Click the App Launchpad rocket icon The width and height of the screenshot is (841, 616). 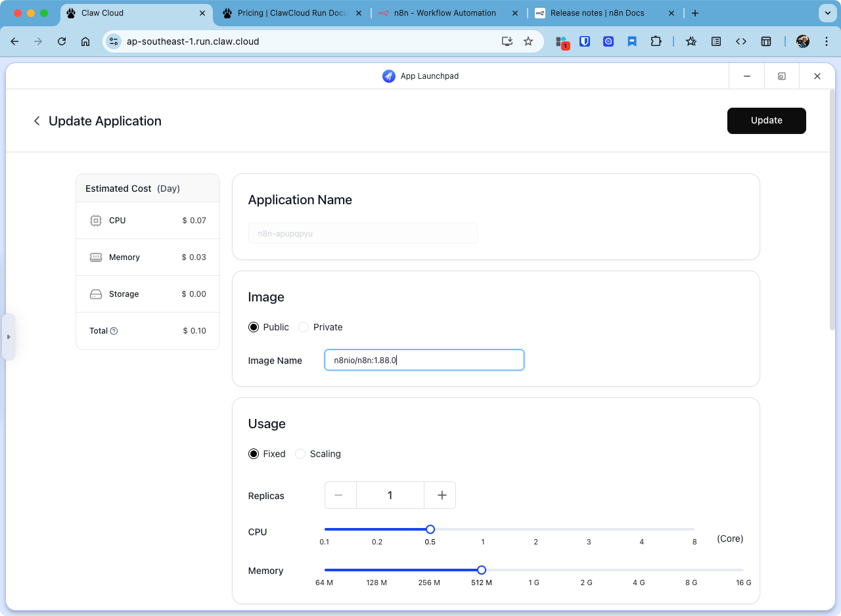coord(389,76)
